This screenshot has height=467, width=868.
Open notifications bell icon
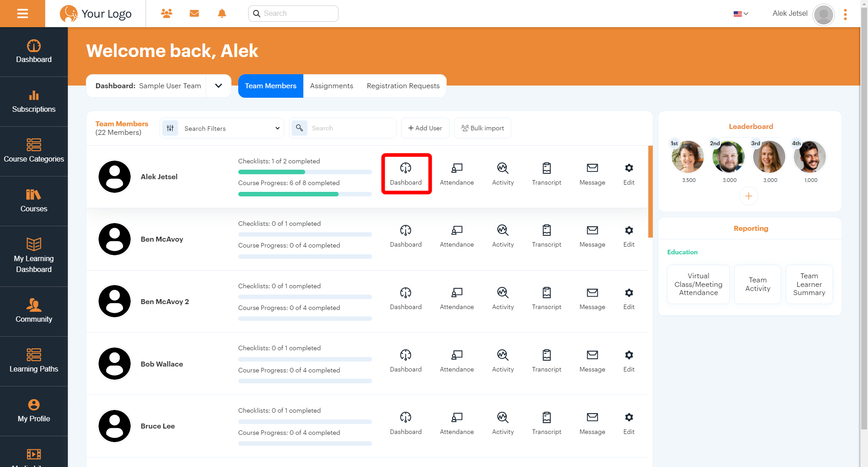[222, 14]
